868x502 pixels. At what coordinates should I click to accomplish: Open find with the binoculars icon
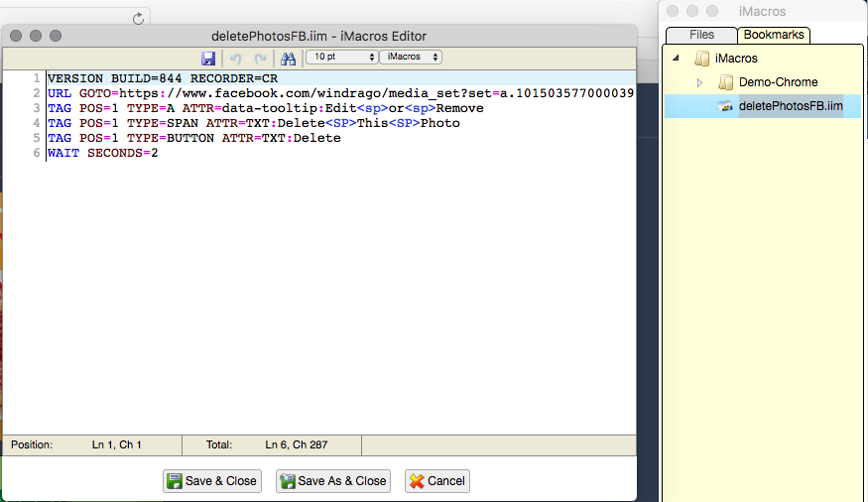coord(288,59)
